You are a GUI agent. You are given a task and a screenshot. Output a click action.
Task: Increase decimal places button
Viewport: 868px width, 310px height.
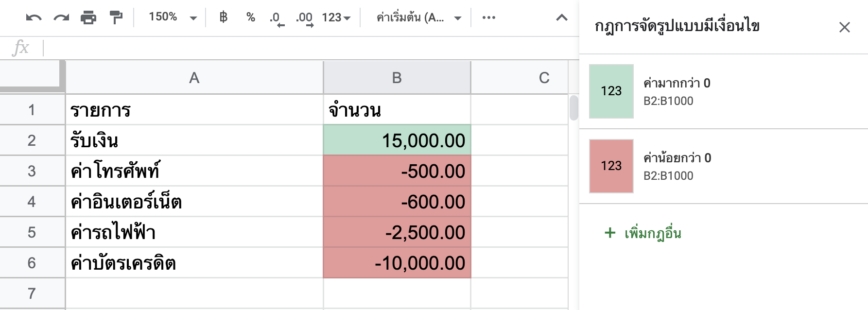305,18
